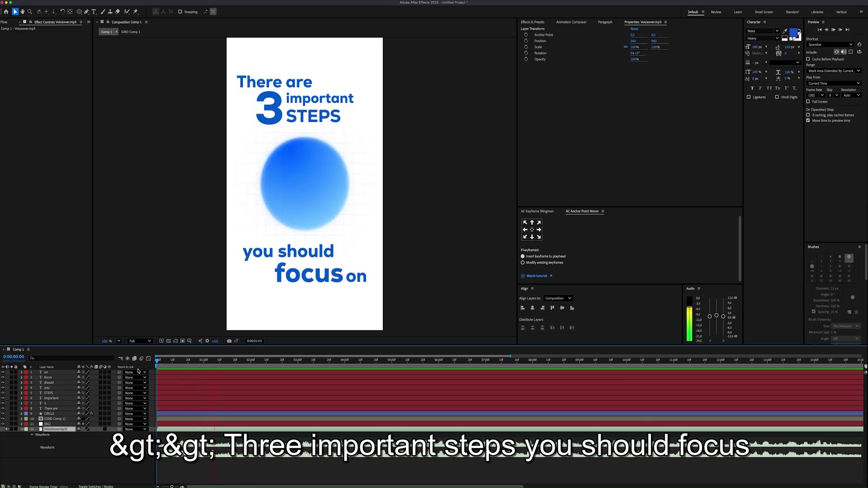Uncheck Move time to preview time
The height and width of the screenshot is (488, 868).
pos(808,121)
